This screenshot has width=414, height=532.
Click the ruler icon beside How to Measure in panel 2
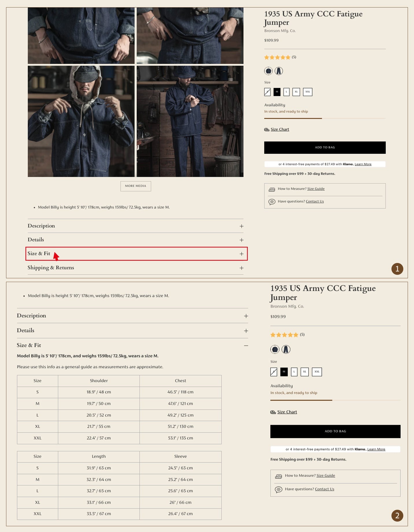click(278, 476)
